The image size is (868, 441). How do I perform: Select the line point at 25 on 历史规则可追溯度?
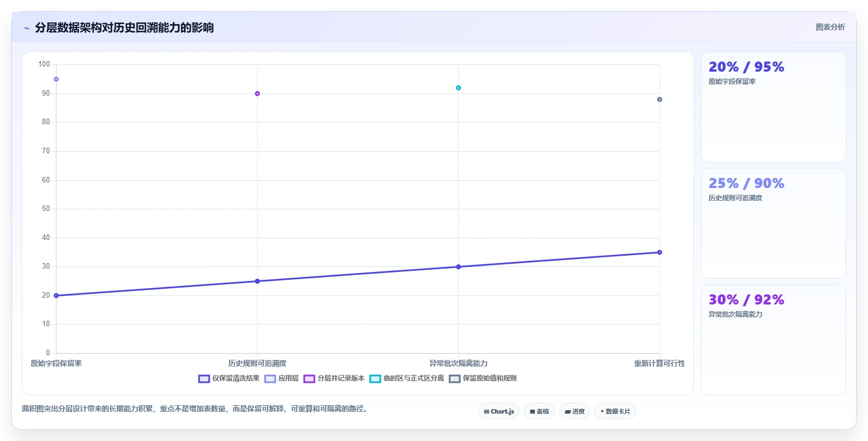[x=257, y=281]
